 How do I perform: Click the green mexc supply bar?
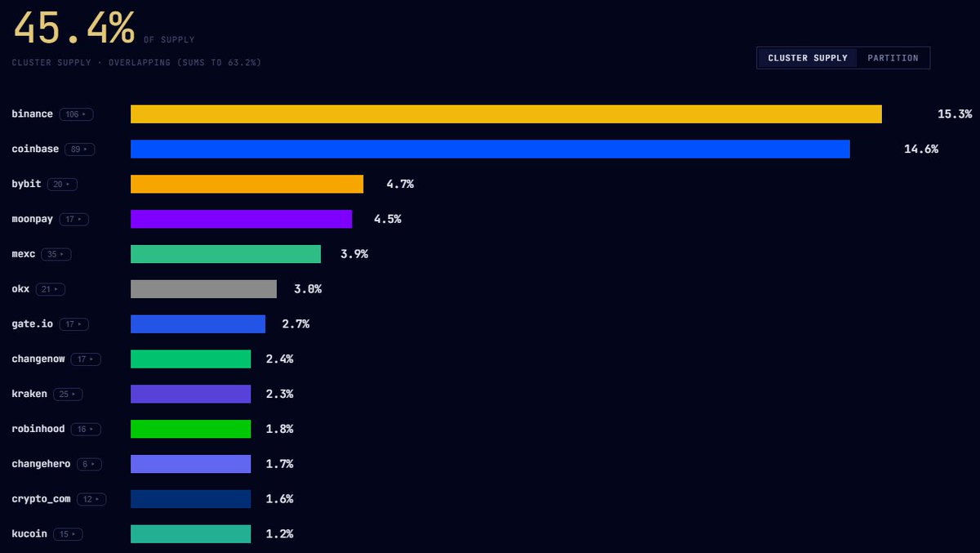coord(225,254)
